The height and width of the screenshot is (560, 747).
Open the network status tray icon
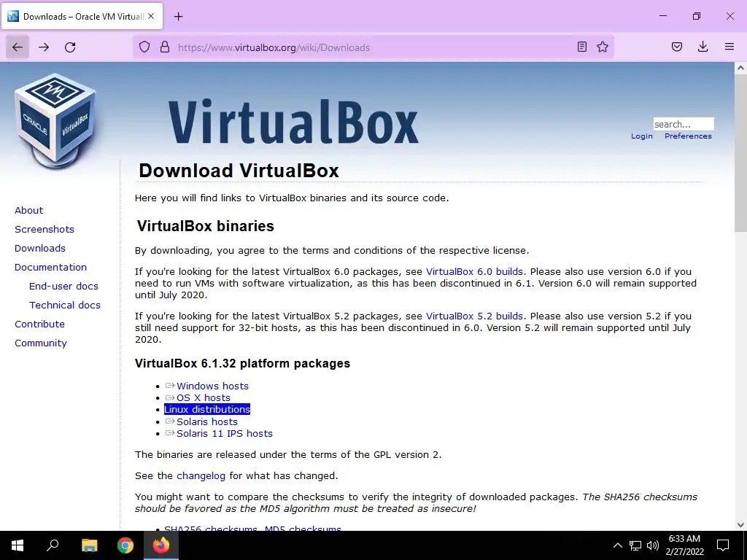[635, 545]
